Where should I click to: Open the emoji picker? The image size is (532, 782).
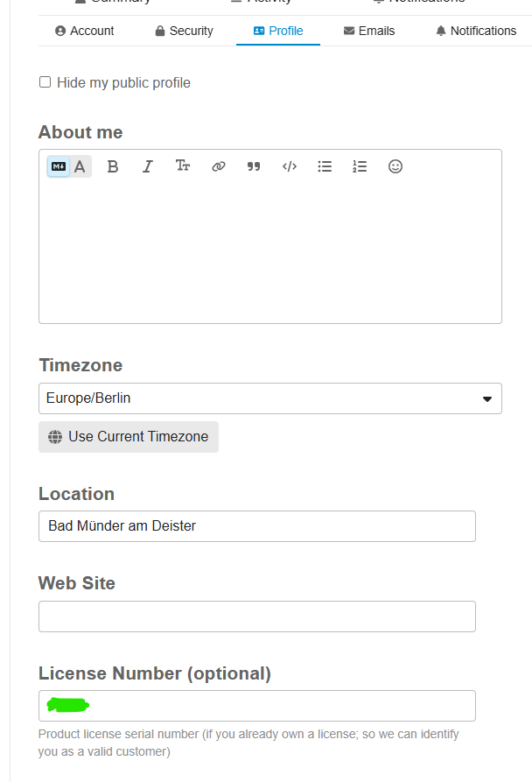[395, 166]
